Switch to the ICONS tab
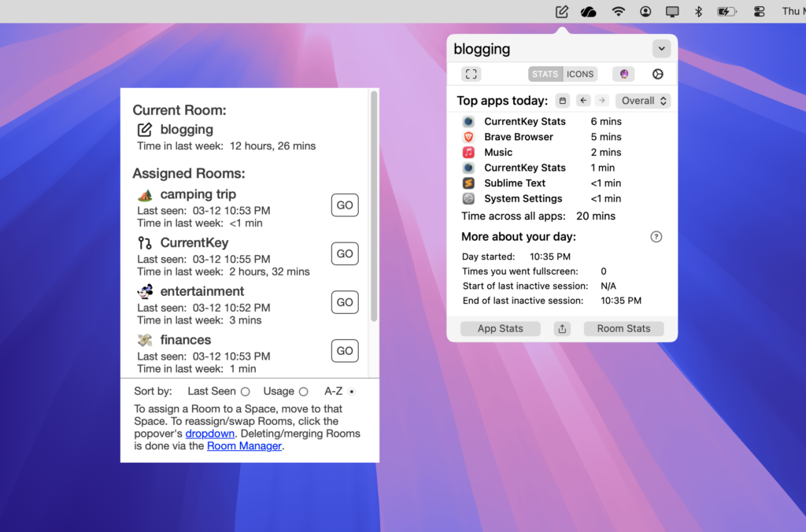This screenshot has height=532, width=806. click(x=580, y=74)
